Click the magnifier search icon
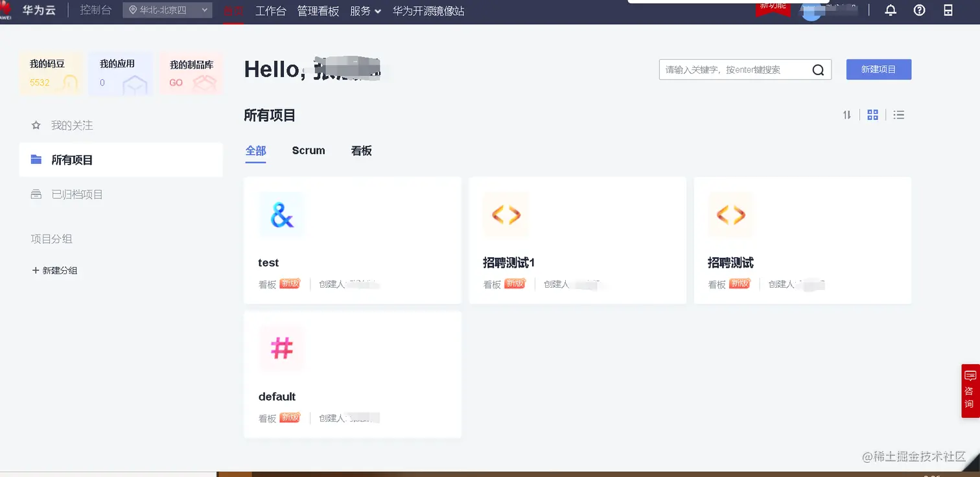Screen dimensions: 980x477 (818, 70)
